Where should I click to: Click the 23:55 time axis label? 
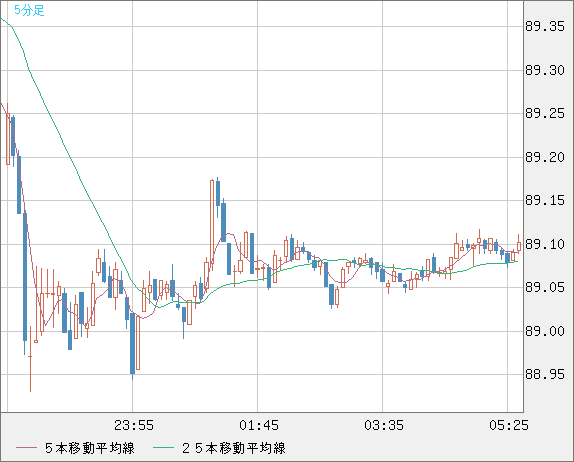pyautogui.click(x=134, y=425)
